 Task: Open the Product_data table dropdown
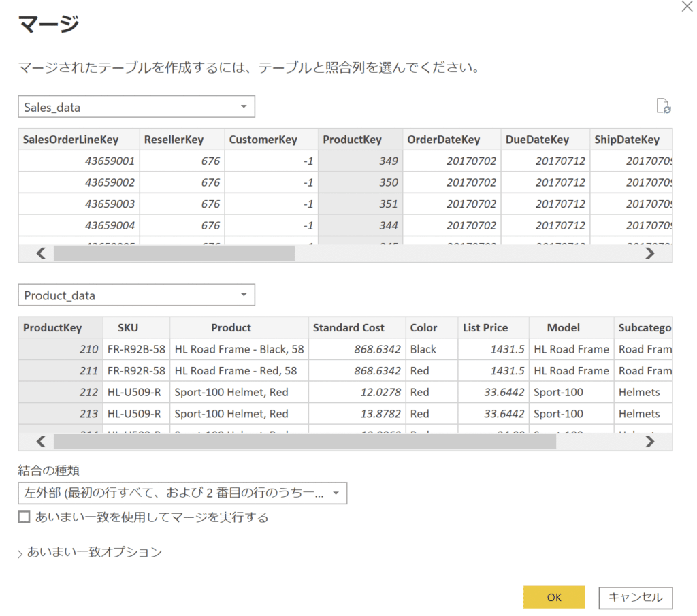click(243, 295)
